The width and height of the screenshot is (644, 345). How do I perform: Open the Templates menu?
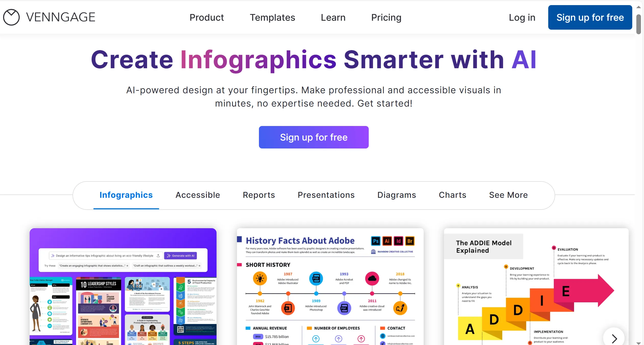tap(272, 17)
